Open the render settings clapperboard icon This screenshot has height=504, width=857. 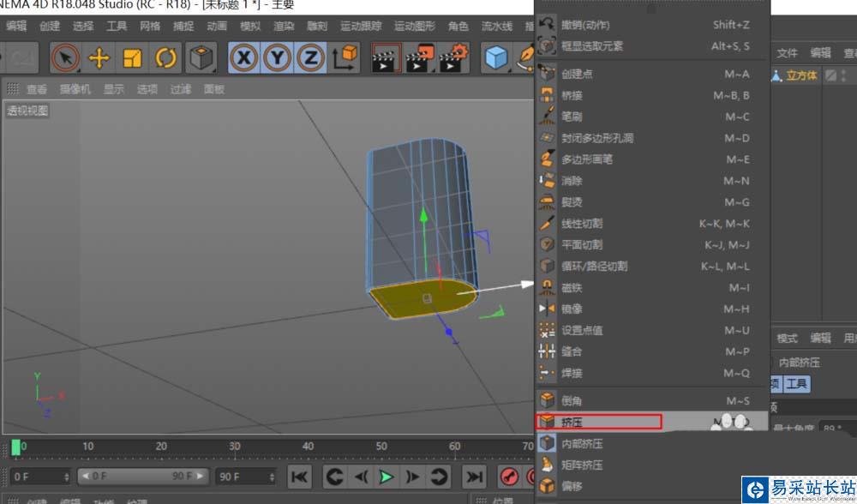[x=453, y=58]
